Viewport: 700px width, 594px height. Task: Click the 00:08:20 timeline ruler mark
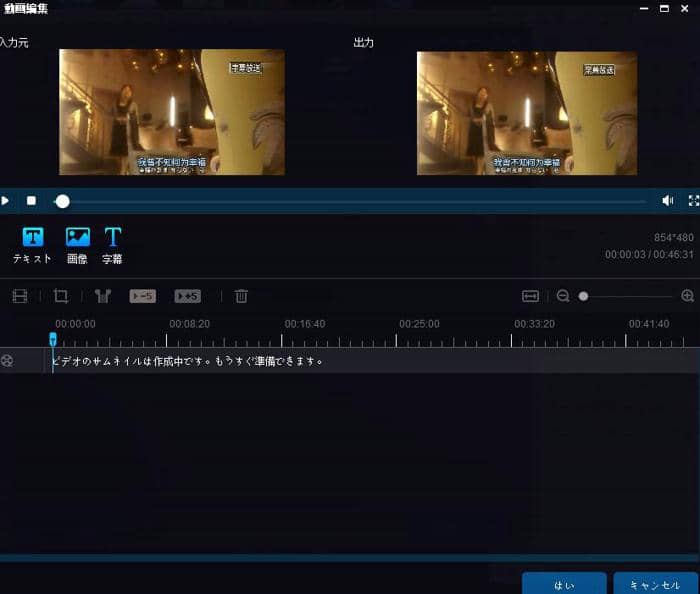[x=189, y=324]
